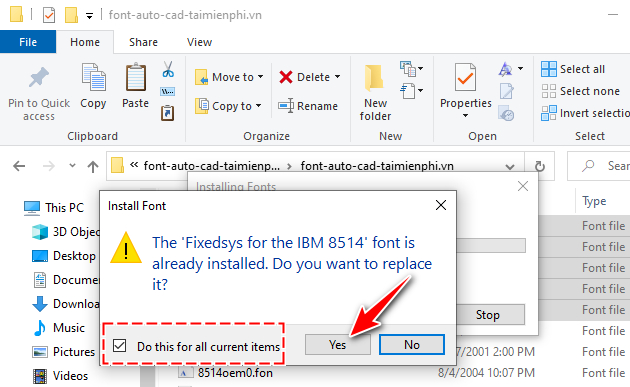Open the New item dropdown arrow
This screenshot has height=387, width=630.
(x=420, y=69)
